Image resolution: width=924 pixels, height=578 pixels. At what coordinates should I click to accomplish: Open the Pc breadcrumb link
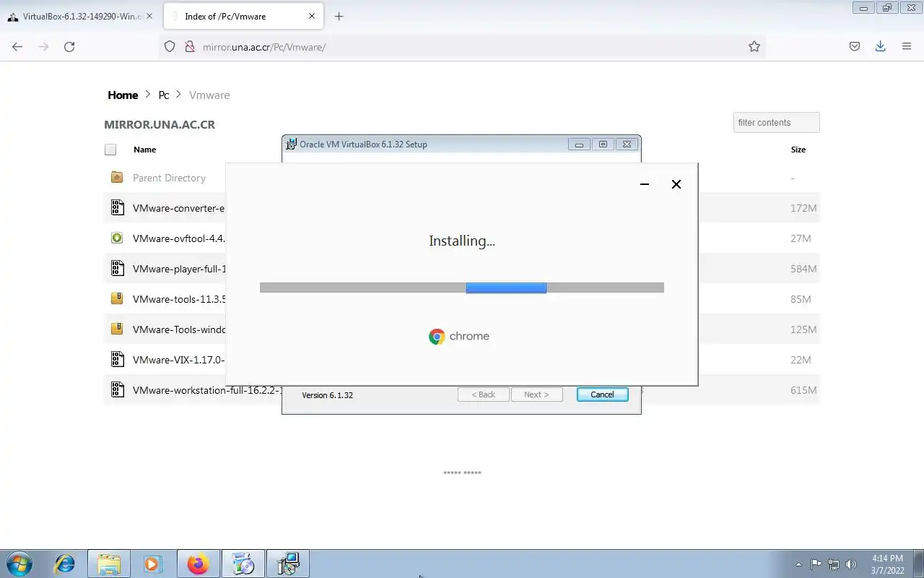[x=164, y=95]
